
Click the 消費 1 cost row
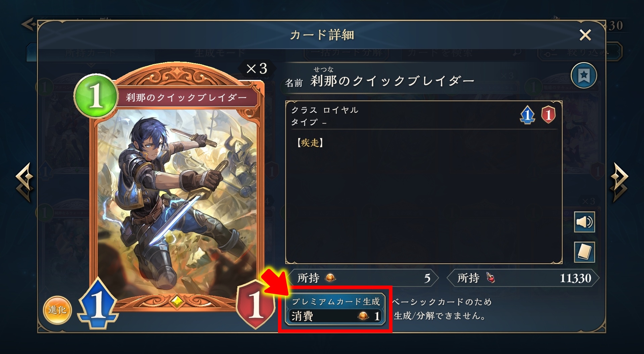click(x=335, y=316)
